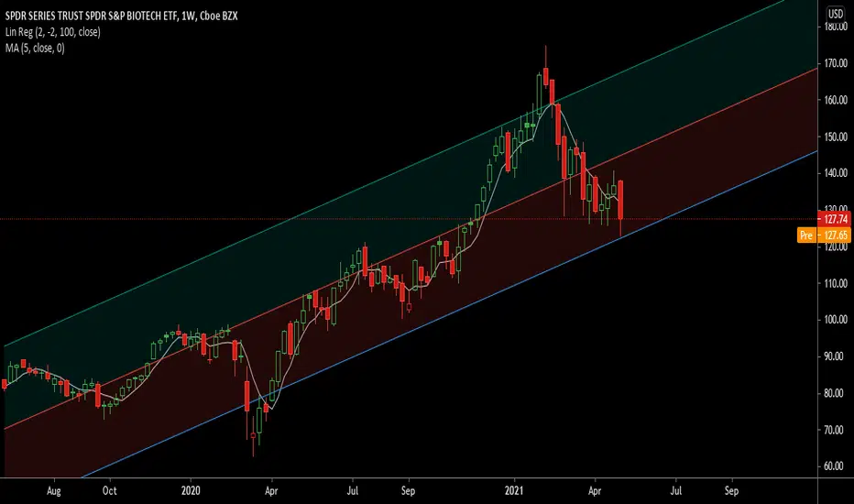The height and width of the screenshot is (504, 854).
Task: Click the 2020 label on time axis
Action: coord(191,491)
